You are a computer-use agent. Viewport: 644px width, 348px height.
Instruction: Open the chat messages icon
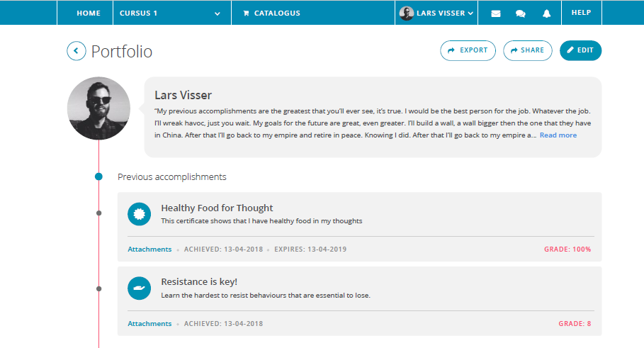[521, 13]
